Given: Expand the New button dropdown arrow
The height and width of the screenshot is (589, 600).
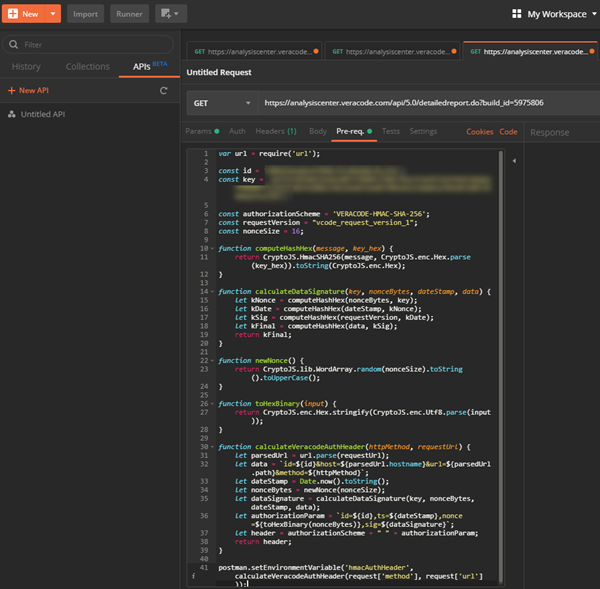Looking at the screenshot, I should (52, 14).
